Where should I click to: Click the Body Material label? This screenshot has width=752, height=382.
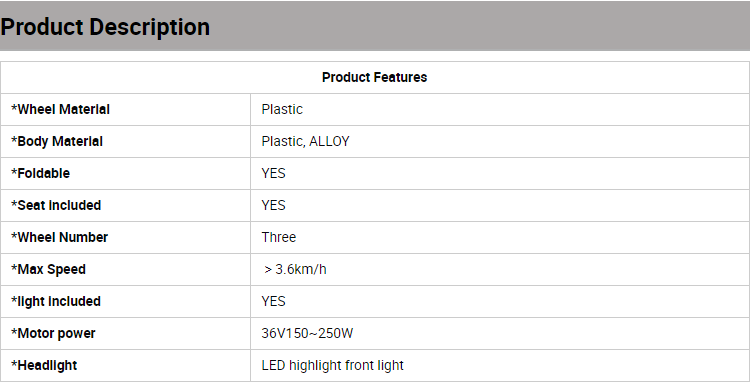coord(57,141)
